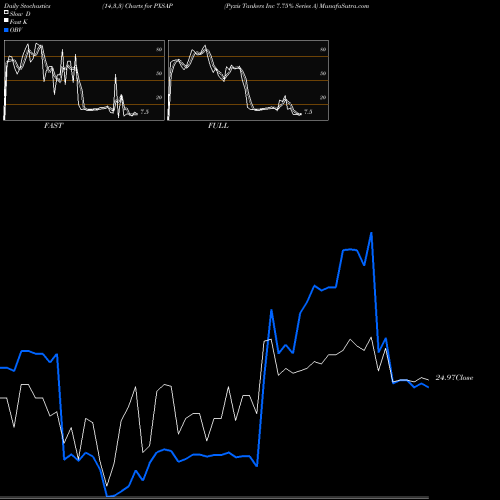
Task: Click the 7.5 value in FULL chart
Action: (x=308, y=112)
